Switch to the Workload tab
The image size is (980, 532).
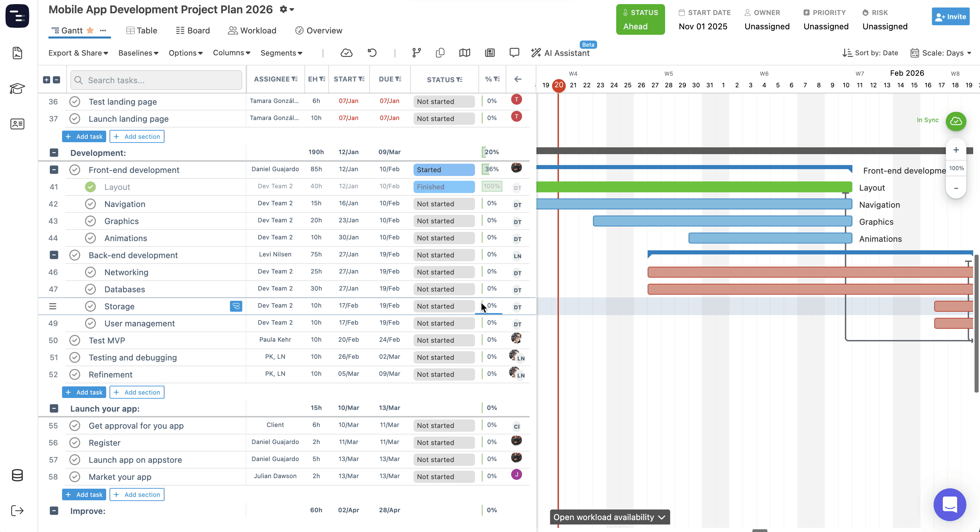pos(252,30)
